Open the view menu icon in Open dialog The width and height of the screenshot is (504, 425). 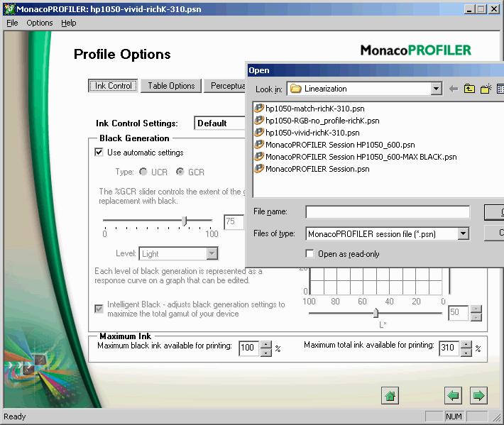pos(500,89)
